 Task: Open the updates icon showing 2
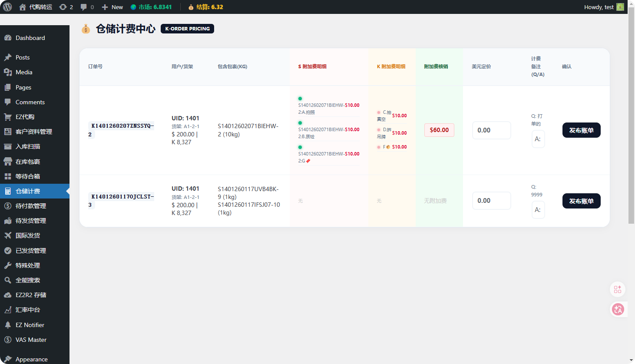(x=66, y=7)
